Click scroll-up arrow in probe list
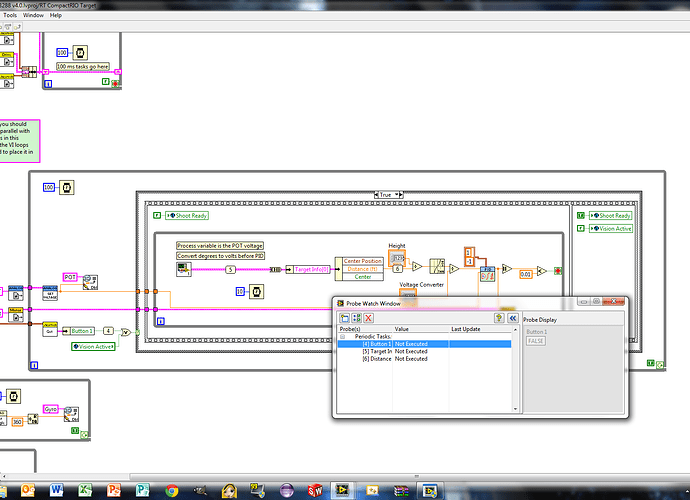This screenshot has height=500, width=690. pos(515,330)
